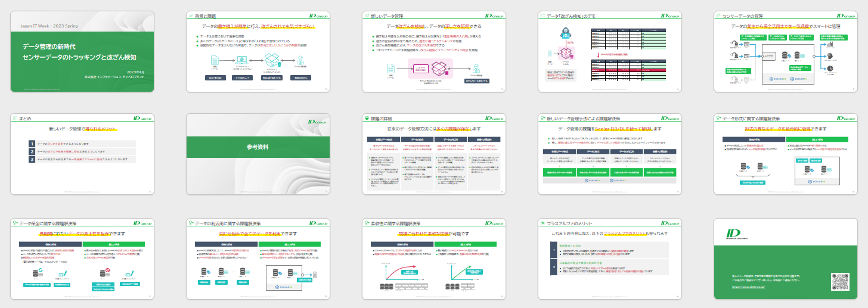The height and width of the screenshot is (308, 868).
Task: Open the プラスアルファのメリット slide
Action: coord(609,259)
